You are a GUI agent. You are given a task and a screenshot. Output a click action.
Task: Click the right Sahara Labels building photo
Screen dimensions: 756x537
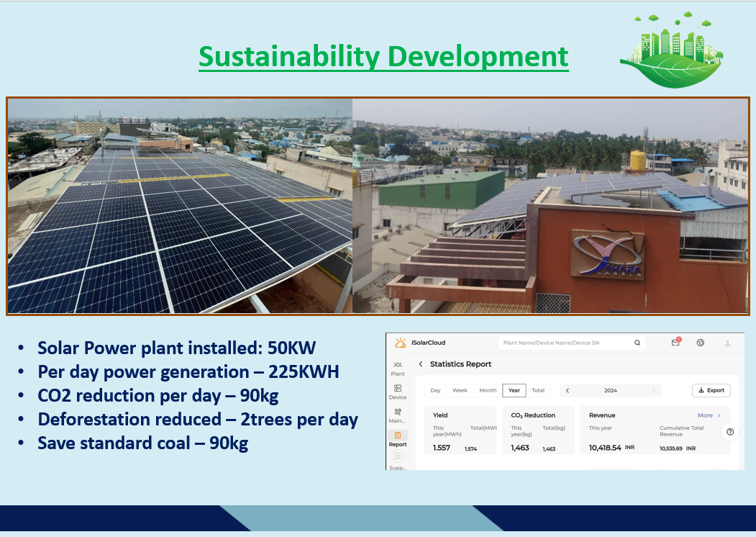[550, 206]
